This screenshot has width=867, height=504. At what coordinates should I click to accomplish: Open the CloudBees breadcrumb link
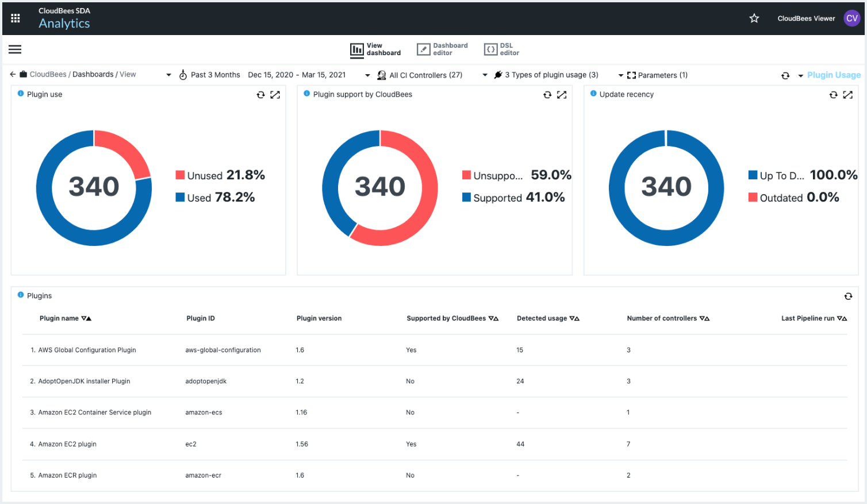(x=48, y=74)
